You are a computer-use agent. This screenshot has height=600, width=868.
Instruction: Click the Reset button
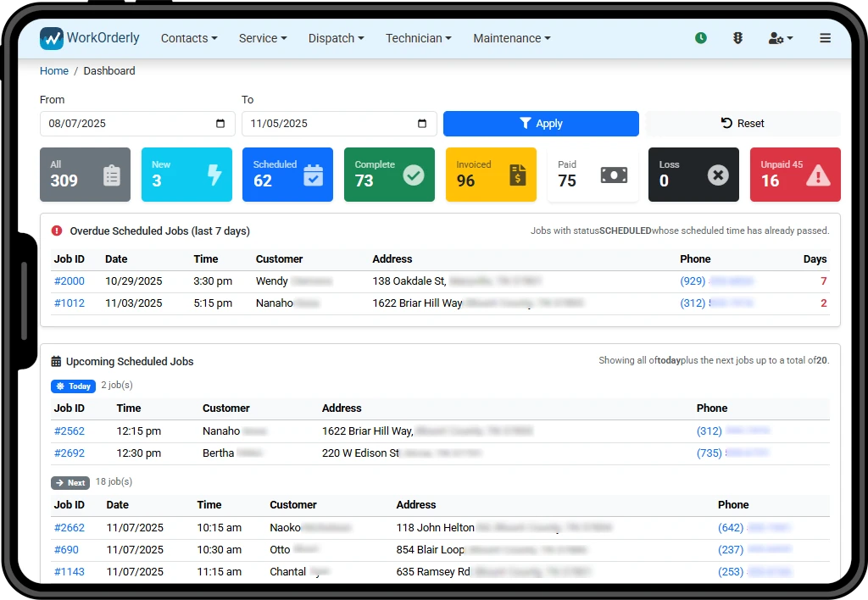click(743, 124)
